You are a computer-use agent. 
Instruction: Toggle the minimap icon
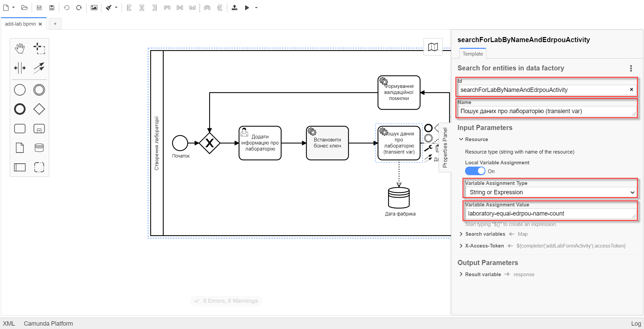click(x=433, y=47)
